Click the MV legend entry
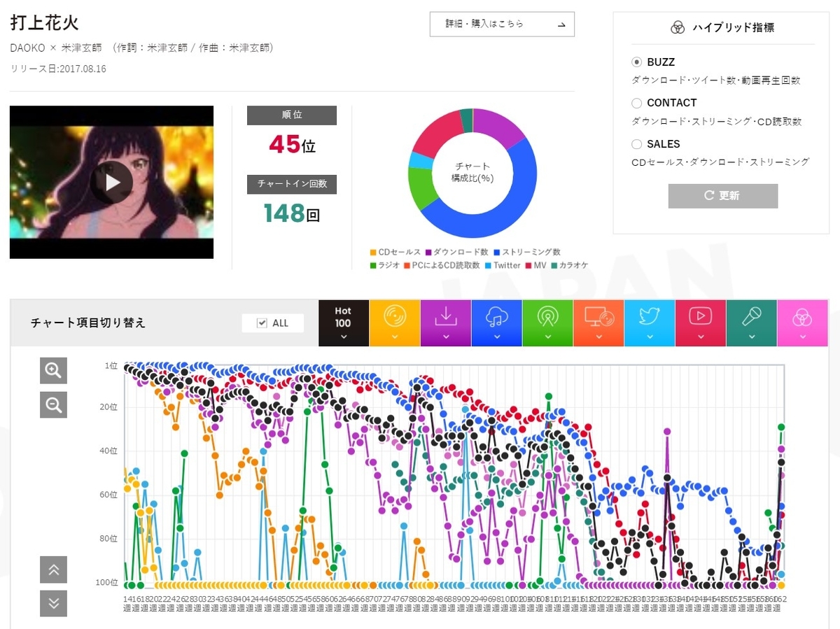The width and height of the screenshot is (840, 629). pos(535,265)
